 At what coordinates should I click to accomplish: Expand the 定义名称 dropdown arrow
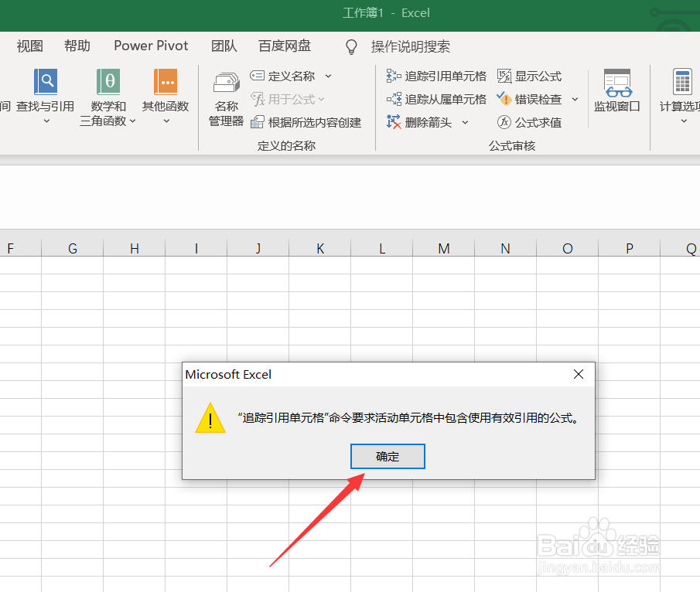[328, 77]
